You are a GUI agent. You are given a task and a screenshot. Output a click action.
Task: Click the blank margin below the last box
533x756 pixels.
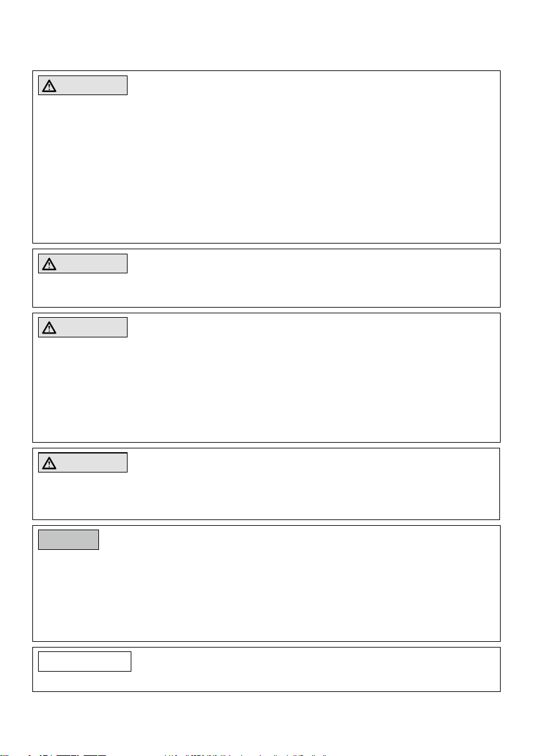point(266,721)
